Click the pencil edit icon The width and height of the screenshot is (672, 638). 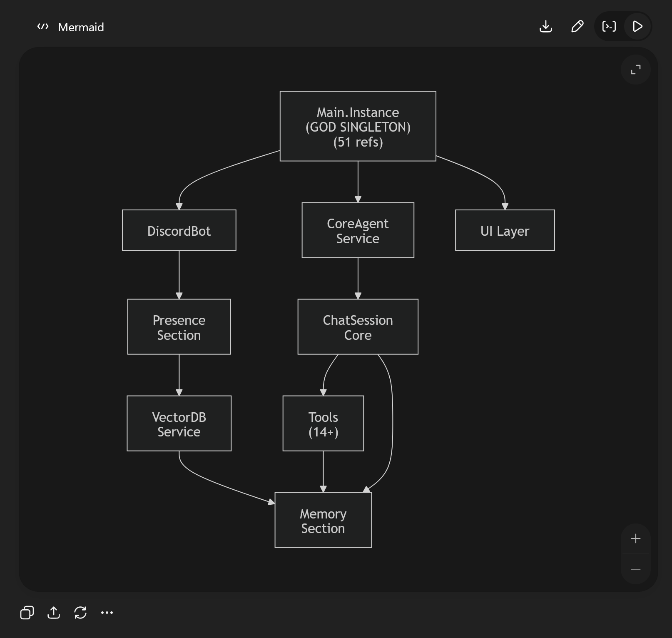click(577, 27)
